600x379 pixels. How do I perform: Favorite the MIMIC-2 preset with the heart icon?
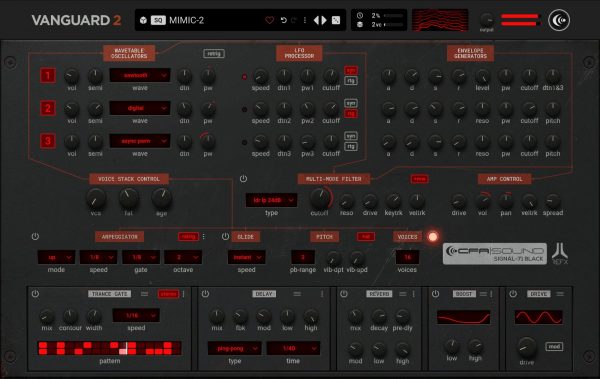click(269, 20)
